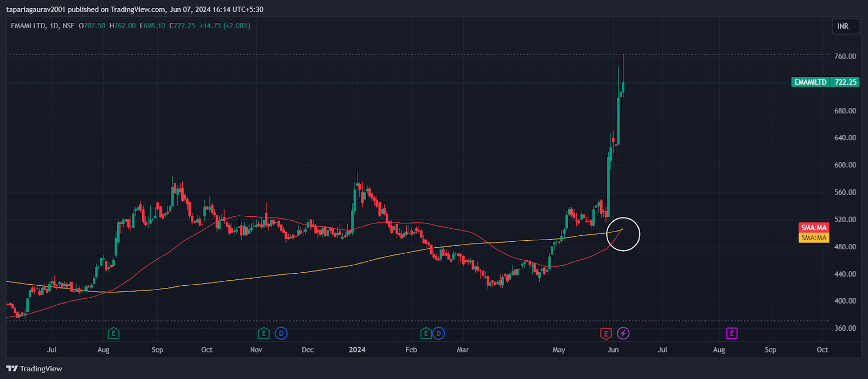
Task: Select the red SMA:MA indicator label
Action: [x=814, y=228]
